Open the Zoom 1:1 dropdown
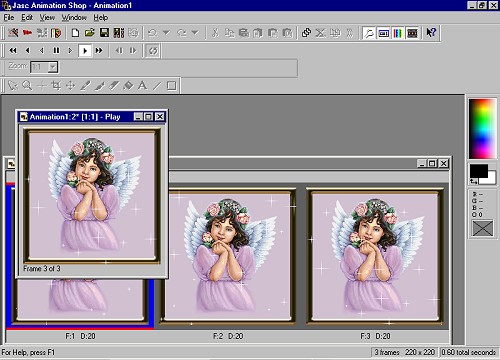Screen dimensions: 500x360 [x=53, y=67]
